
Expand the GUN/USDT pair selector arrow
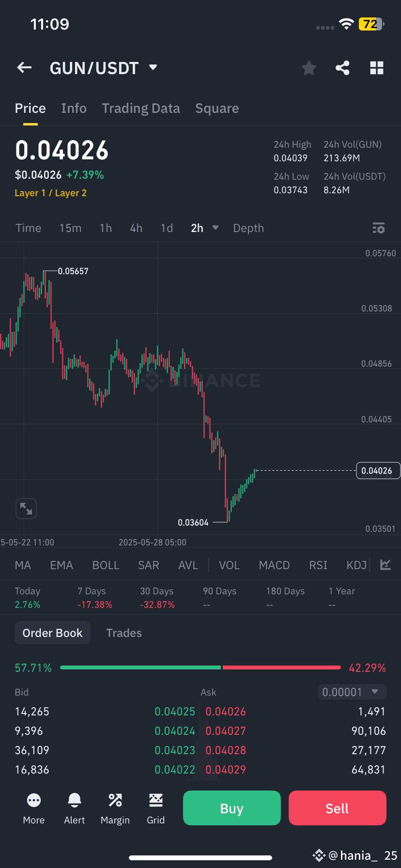point(153,67)
